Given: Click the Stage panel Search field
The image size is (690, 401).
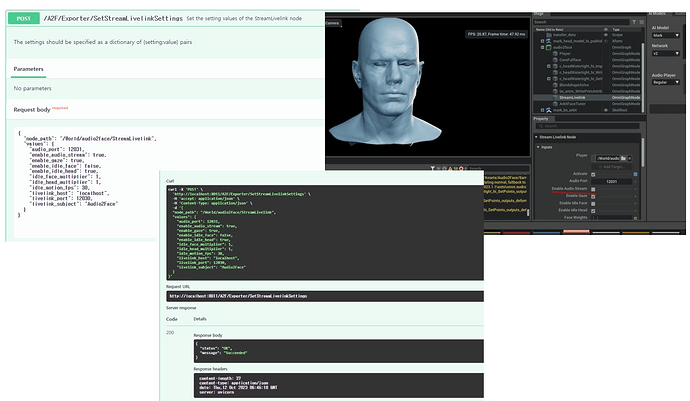Looking at the screenshot, I should [x=582, y=22].
